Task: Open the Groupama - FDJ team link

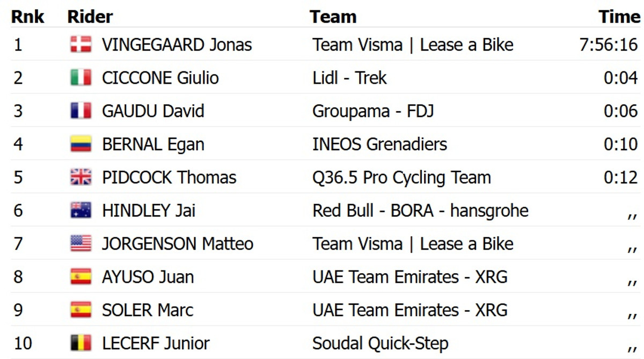Action: (x=373, y=111)
